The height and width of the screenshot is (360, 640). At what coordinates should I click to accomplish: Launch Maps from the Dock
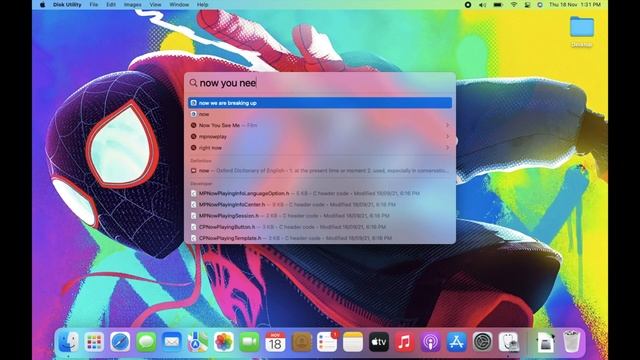[x=198, y=342]
